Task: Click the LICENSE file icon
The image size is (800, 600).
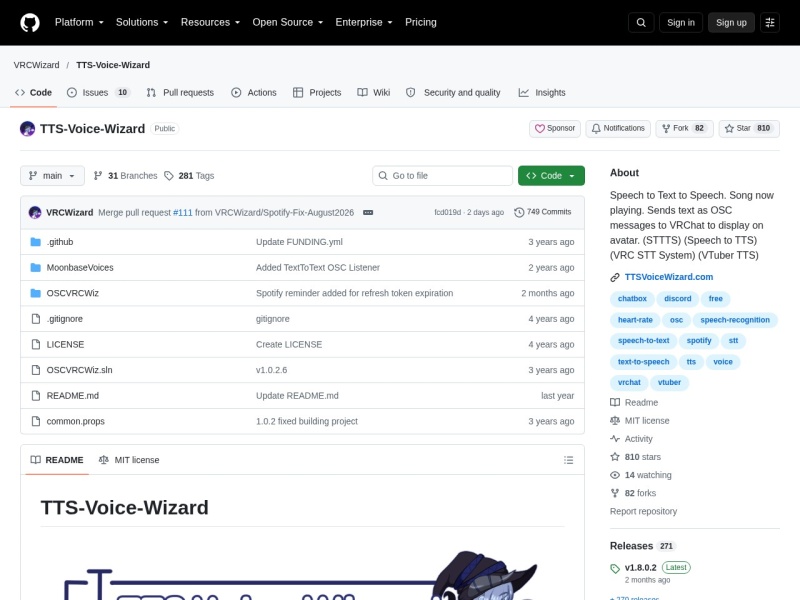Action: [36, 344]
